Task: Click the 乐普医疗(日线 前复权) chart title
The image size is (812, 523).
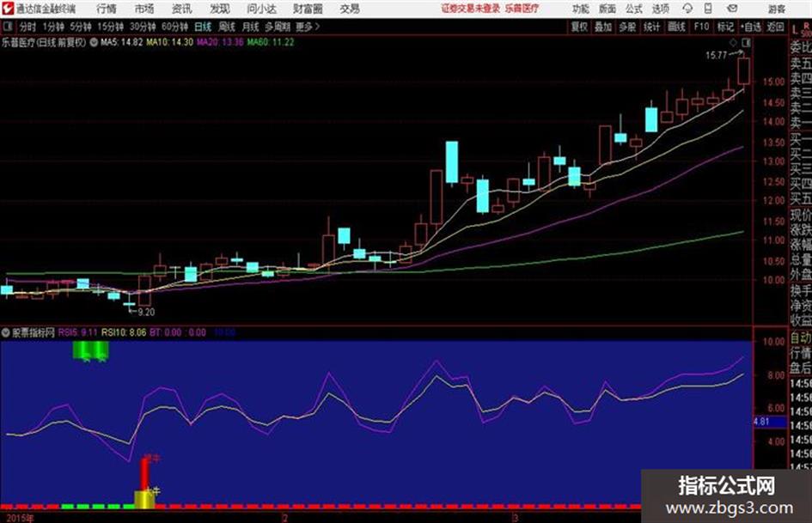Action: [x=44, y=42]
